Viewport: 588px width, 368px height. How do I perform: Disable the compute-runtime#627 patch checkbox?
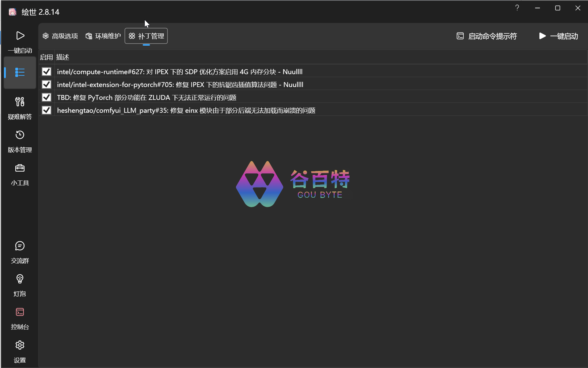point(47,72)
